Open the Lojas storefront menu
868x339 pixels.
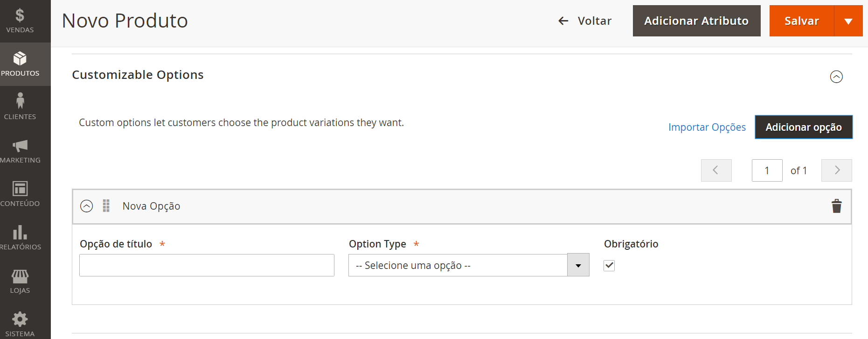click(20, 281)
